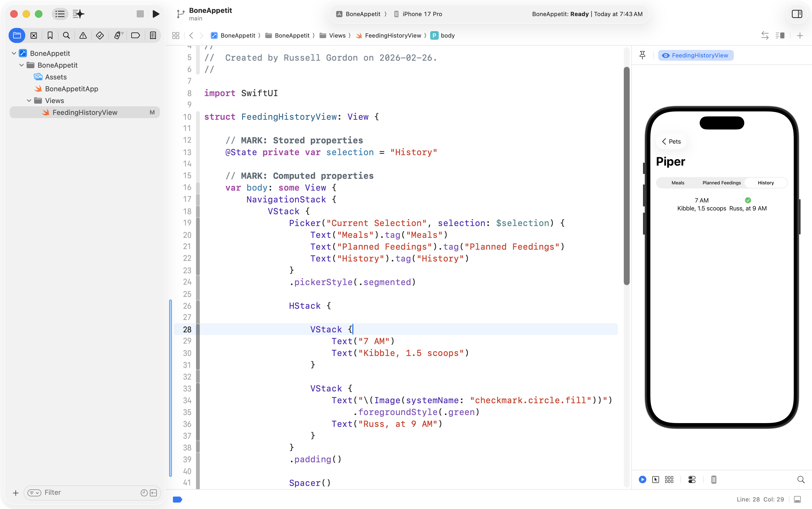This screenshot has width=812, height=509.
Task: Open the preview variants grid icon
Action: 669,479
